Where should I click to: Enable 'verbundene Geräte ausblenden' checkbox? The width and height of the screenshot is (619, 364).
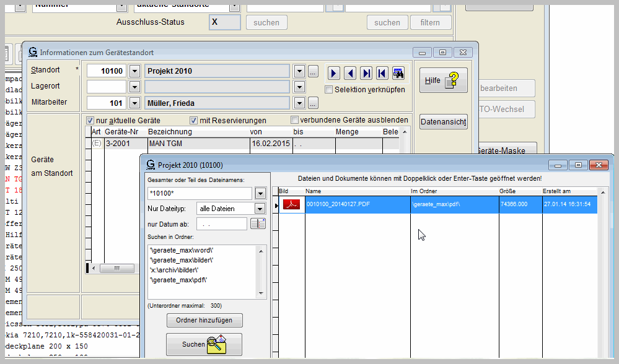(x=295, y=120)
